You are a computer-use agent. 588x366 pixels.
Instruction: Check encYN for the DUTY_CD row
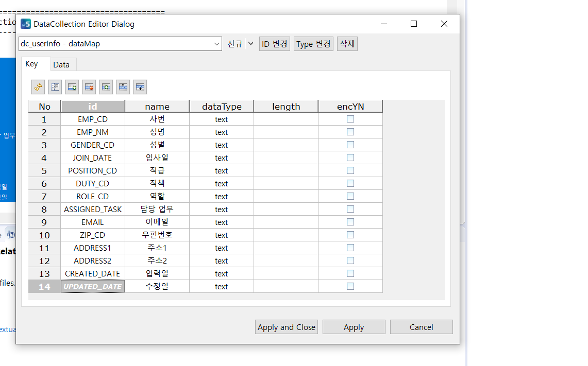point(350,183)
